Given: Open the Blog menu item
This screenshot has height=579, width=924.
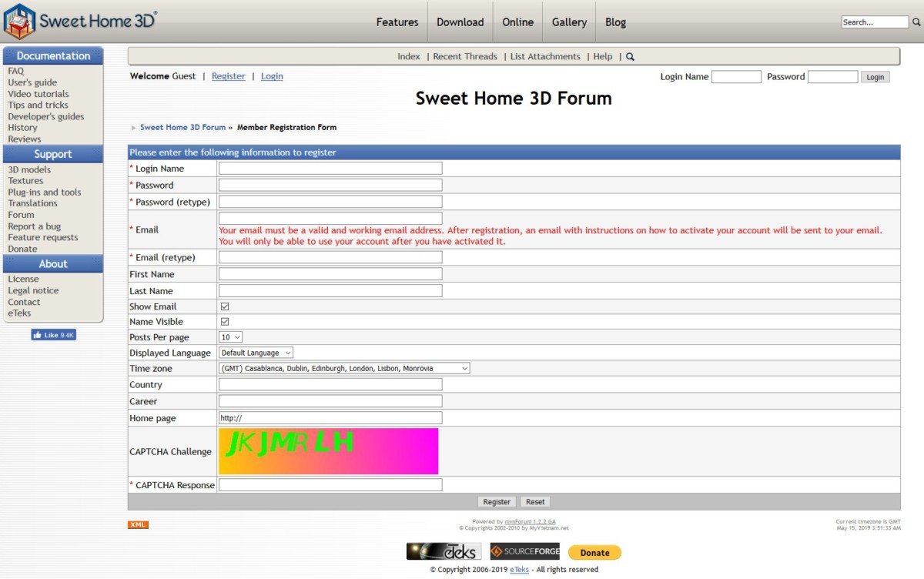Looking at the screenshot, I should tap(616, 22).
